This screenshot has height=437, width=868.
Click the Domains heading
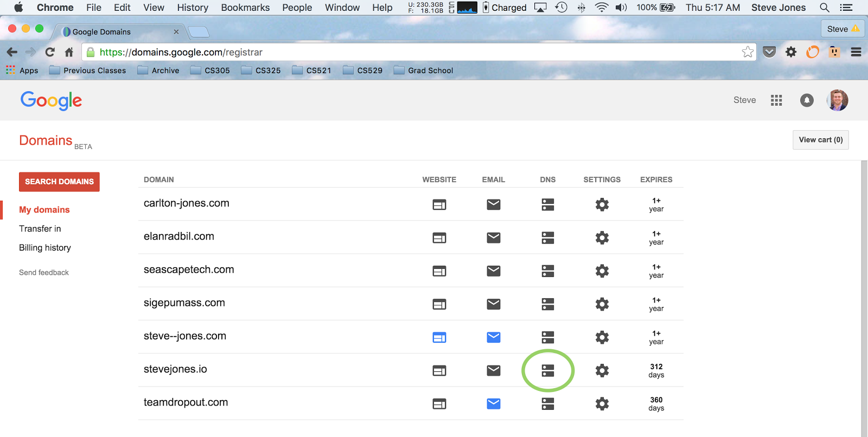tap(46, 140)
